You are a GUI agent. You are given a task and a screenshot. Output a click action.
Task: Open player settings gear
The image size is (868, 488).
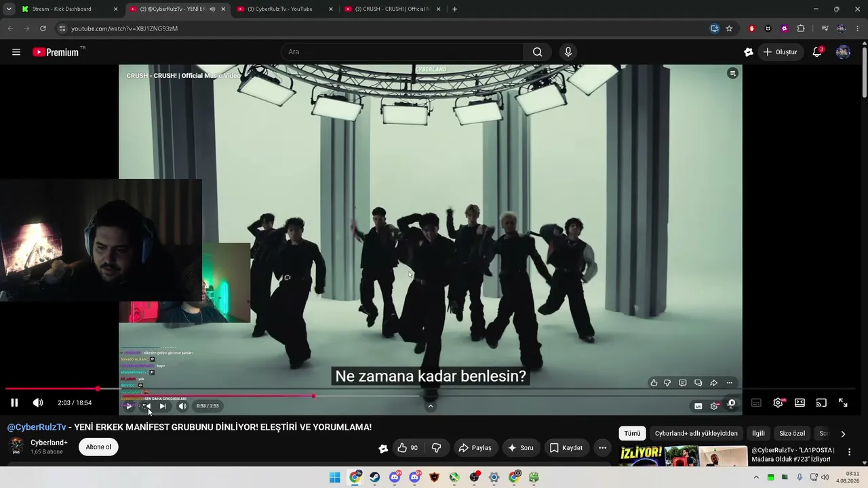pyautogui.click(x=778, y=403)
